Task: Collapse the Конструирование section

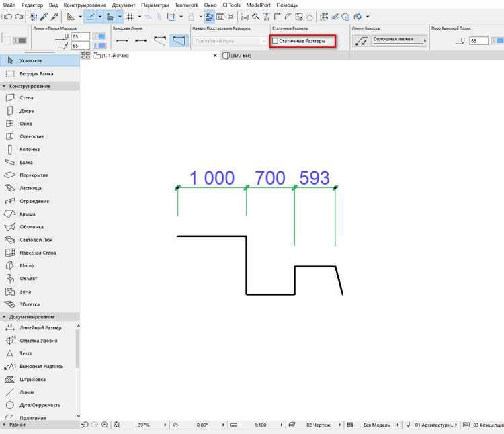Action: tap(4, 86)
